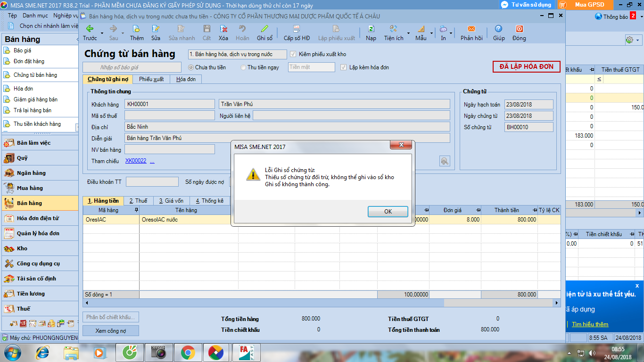Open the Trước button dropdown arrow
This screenshot has height=362, width=644.
click(102, 33)
